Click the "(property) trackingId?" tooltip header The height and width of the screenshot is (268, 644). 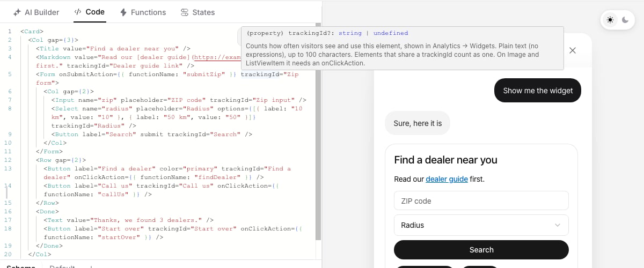327,33
